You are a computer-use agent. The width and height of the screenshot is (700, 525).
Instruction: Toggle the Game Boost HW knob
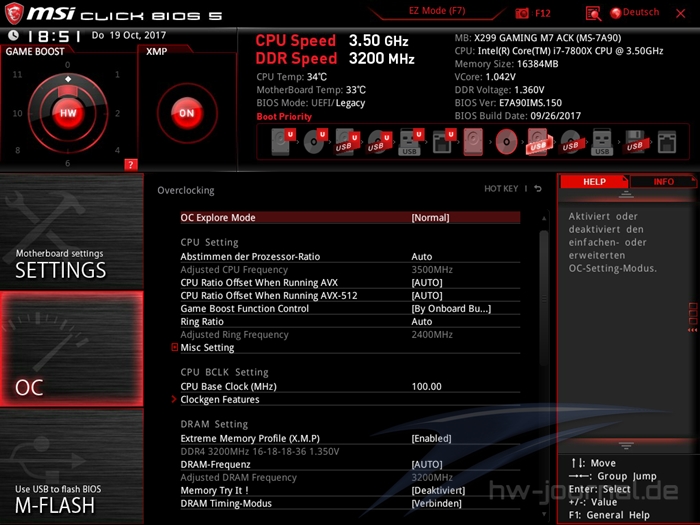68,113
